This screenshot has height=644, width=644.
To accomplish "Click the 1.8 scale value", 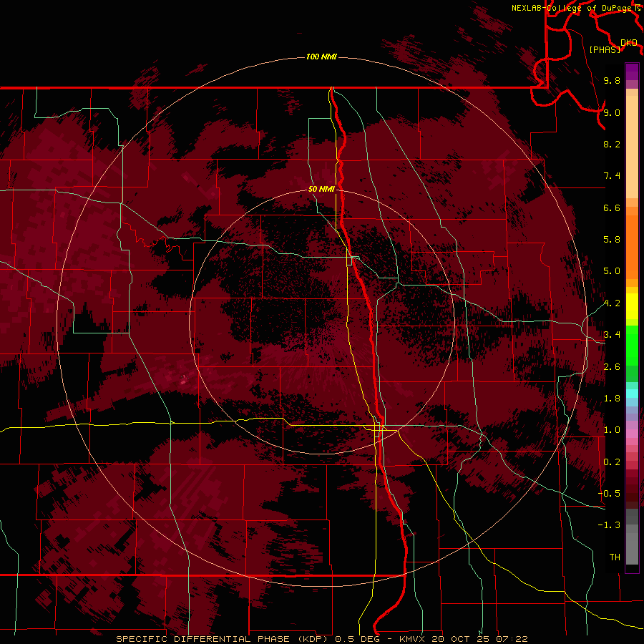I will [x=612, y=399].
